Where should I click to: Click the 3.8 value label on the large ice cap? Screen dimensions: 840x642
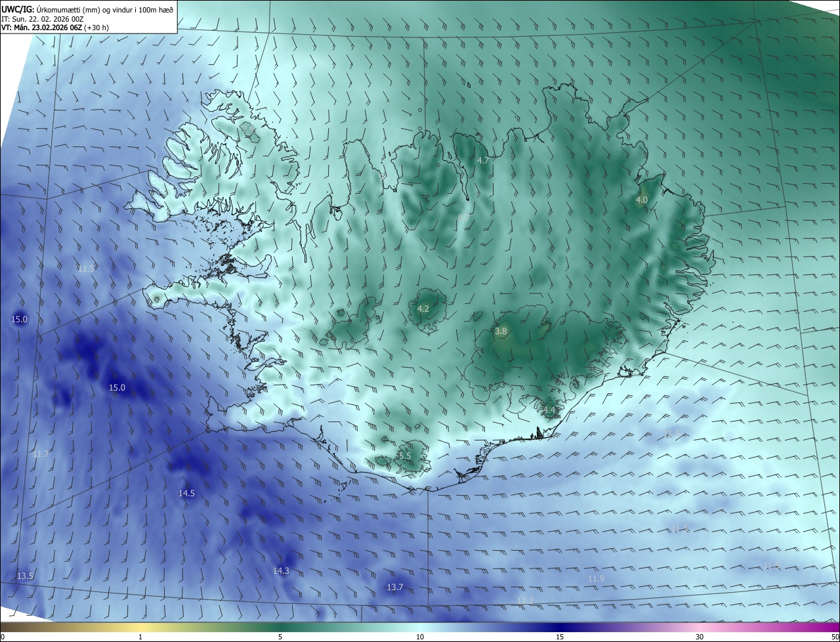coord(501,332)
